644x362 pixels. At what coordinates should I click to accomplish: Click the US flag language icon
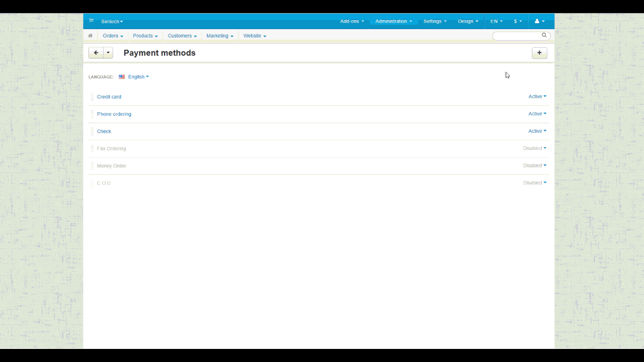pos(122,77)
